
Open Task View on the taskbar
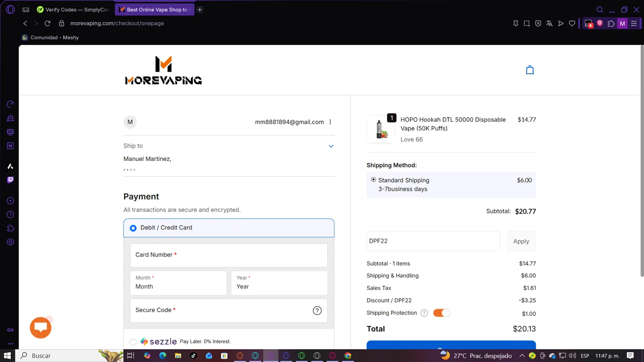[131, 356]
